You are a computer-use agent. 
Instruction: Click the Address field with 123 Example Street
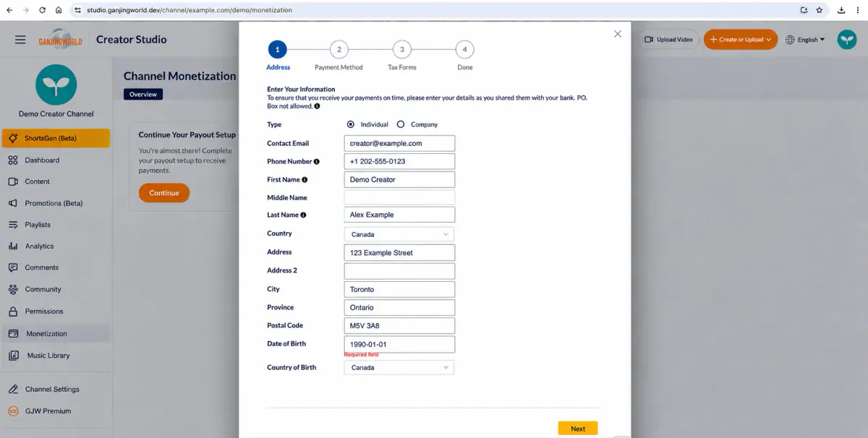click(x=399, y=253)
